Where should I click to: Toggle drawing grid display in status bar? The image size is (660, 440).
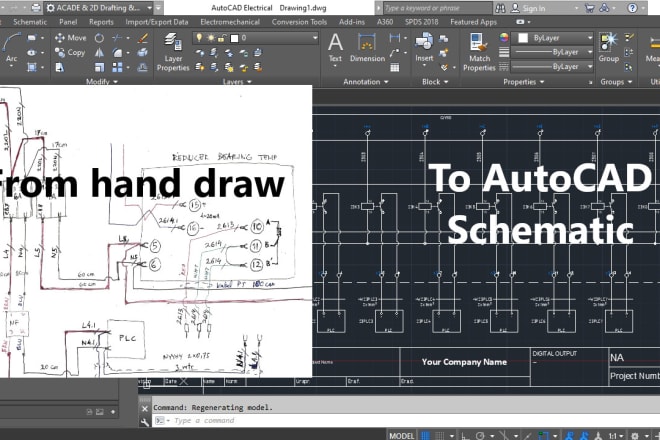pyautogui.click(x=425, y=436)
